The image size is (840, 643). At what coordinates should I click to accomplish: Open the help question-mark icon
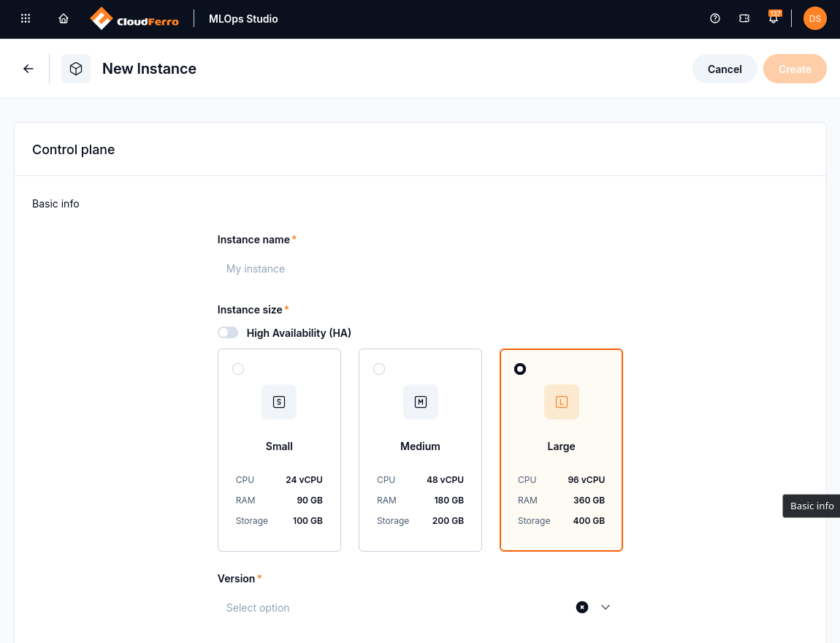click(x=714, y=19)
